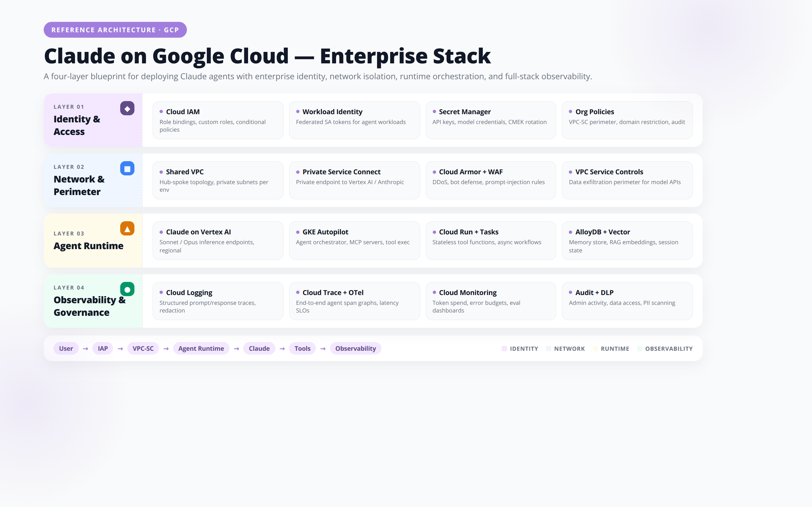Choose the VPC-SC pill in the flow
812x507 pixels.
(143, 348)
